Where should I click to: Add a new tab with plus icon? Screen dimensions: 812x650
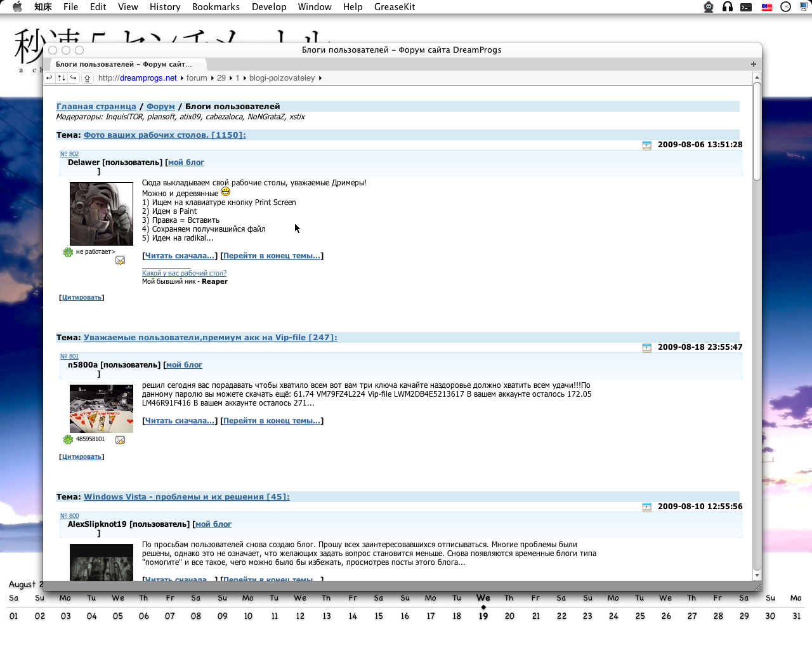[x=754, y=63]
